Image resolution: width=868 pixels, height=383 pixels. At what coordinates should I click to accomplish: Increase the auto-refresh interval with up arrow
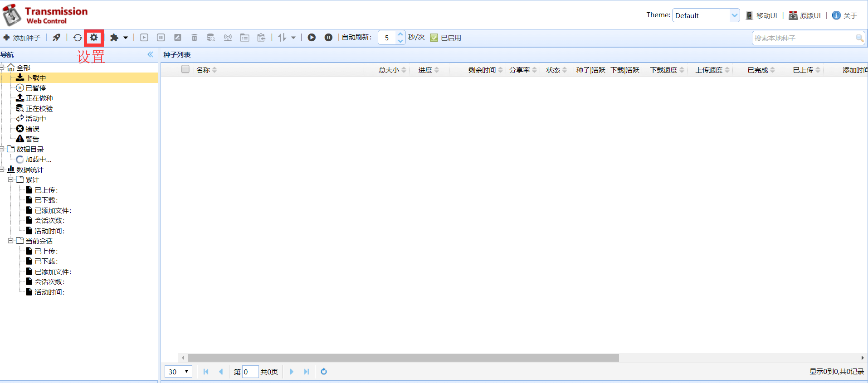point(400,34)
